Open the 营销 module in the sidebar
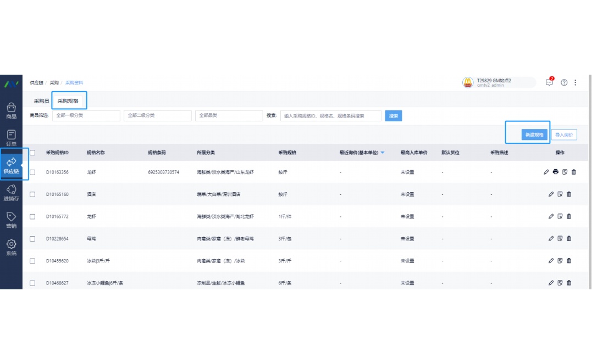 (x=12, y=219)
